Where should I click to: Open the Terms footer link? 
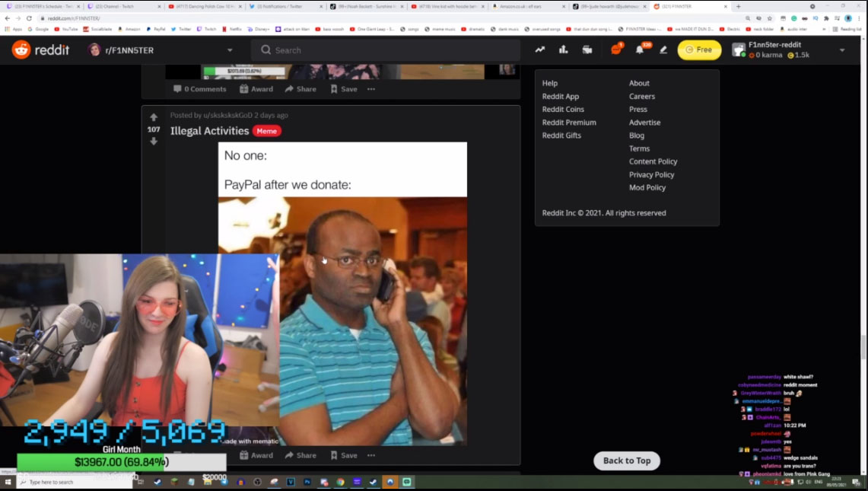(x=639, y=148)
